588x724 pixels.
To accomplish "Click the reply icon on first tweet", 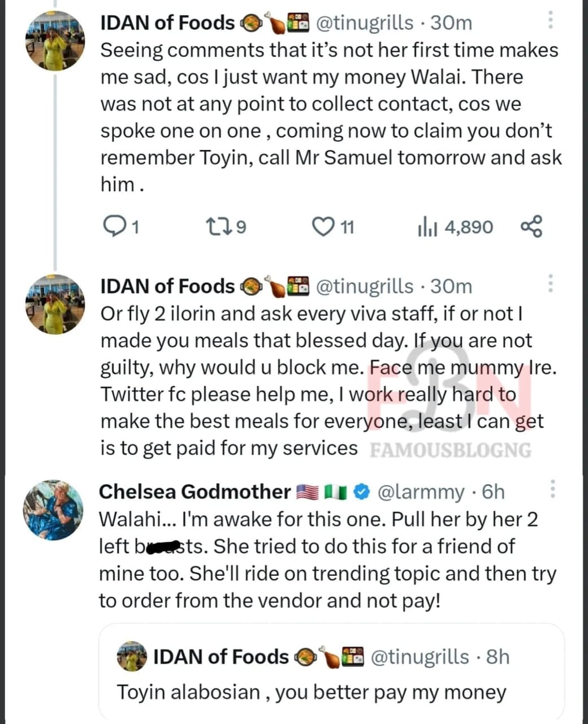I will coord(115,227).
